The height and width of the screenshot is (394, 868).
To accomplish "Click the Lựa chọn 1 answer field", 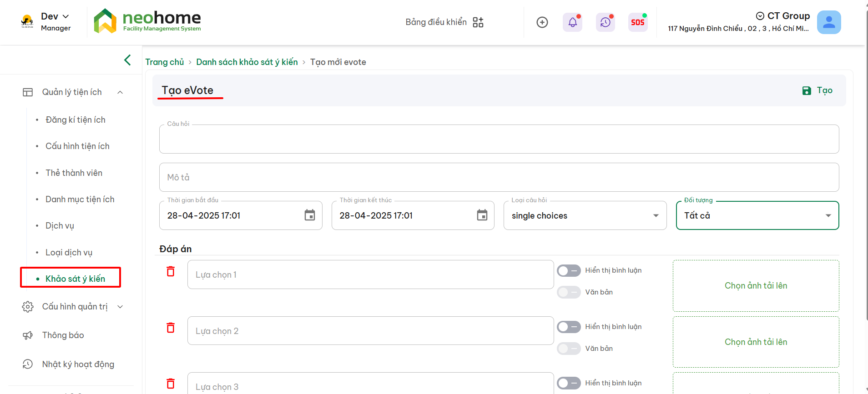I will point(370,274).
